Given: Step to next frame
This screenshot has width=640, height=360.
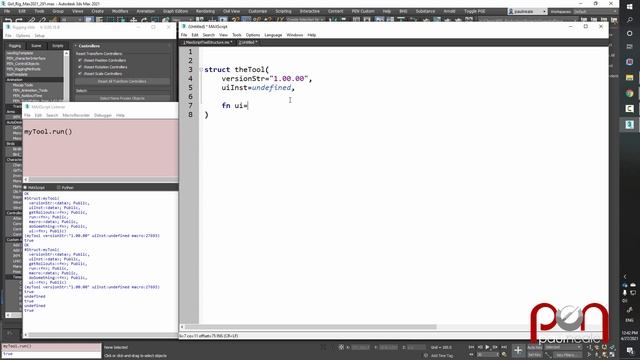Looking at the screenshot, I should (x=495, y=347).
